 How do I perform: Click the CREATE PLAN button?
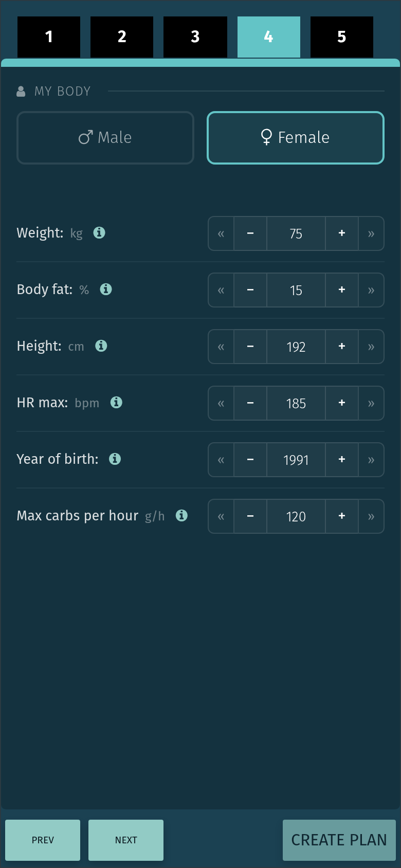pyautogui.click(x=339, y=840)
